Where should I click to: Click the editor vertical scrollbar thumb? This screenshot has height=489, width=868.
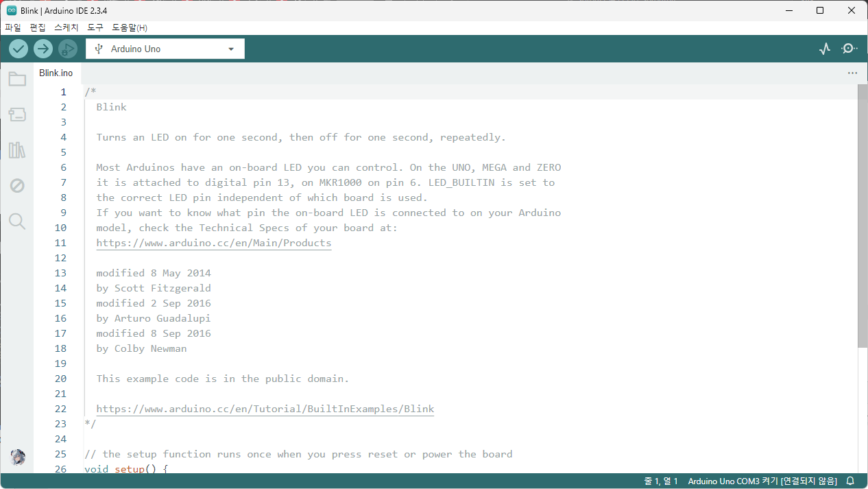point(863,216)
